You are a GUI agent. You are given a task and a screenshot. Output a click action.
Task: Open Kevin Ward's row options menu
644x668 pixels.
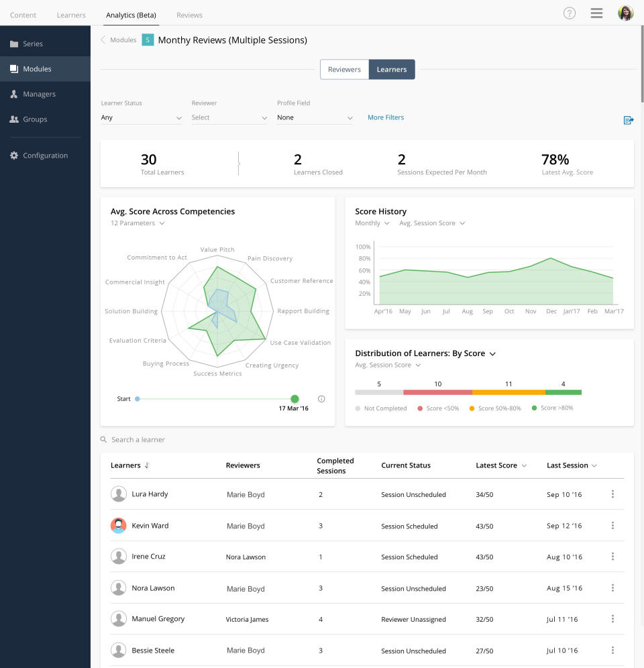tap(612, 526)
